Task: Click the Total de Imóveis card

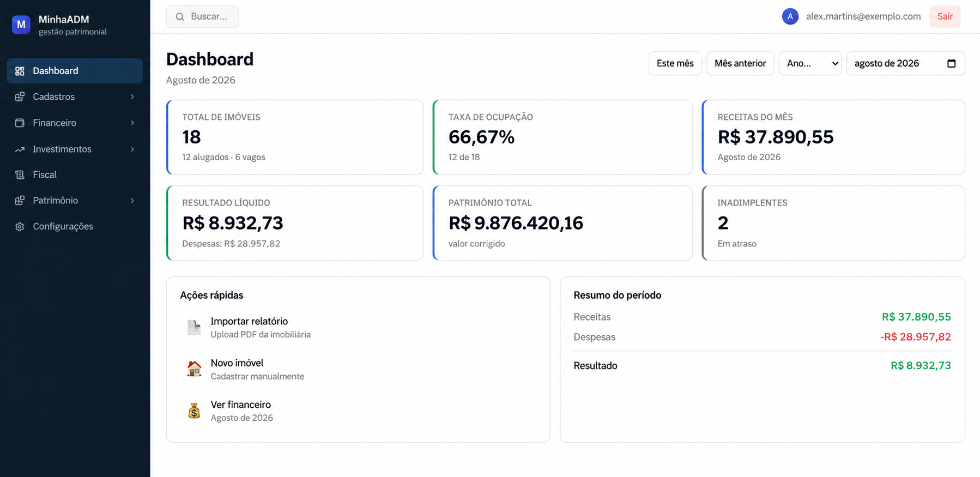Action: tap(295, 137)
